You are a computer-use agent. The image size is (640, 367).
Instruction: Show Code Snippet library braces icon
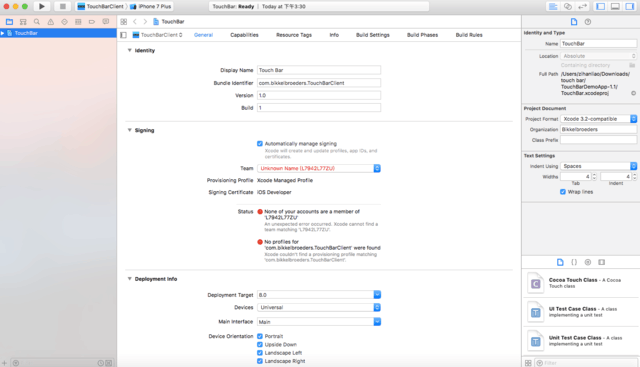574,262
